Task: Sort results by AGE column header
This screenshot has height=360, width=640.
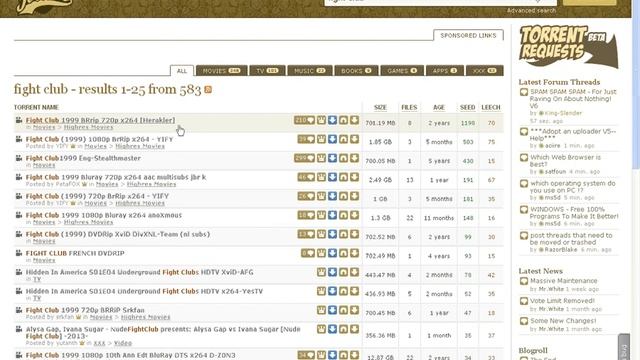Action: [439, 107]
